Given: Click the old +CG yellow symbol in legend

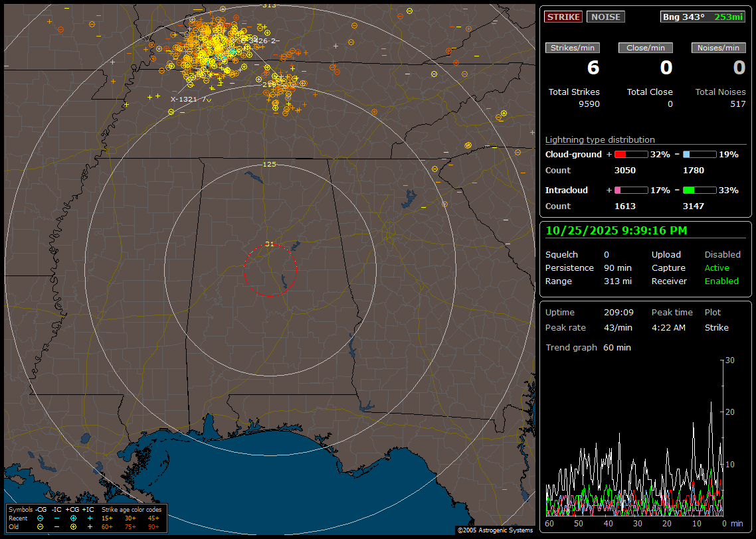Looking at the screenshot, I should tap(73, 526).
